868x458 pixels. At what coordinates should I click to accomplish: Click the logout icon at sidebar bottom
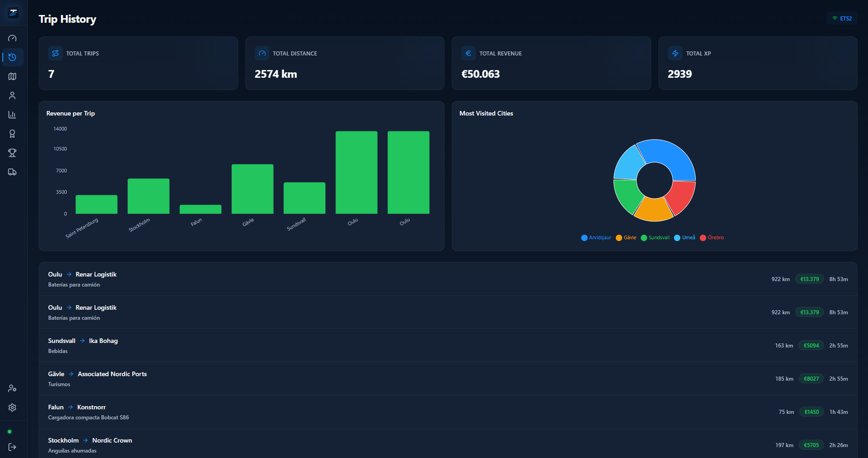point(12,447)
